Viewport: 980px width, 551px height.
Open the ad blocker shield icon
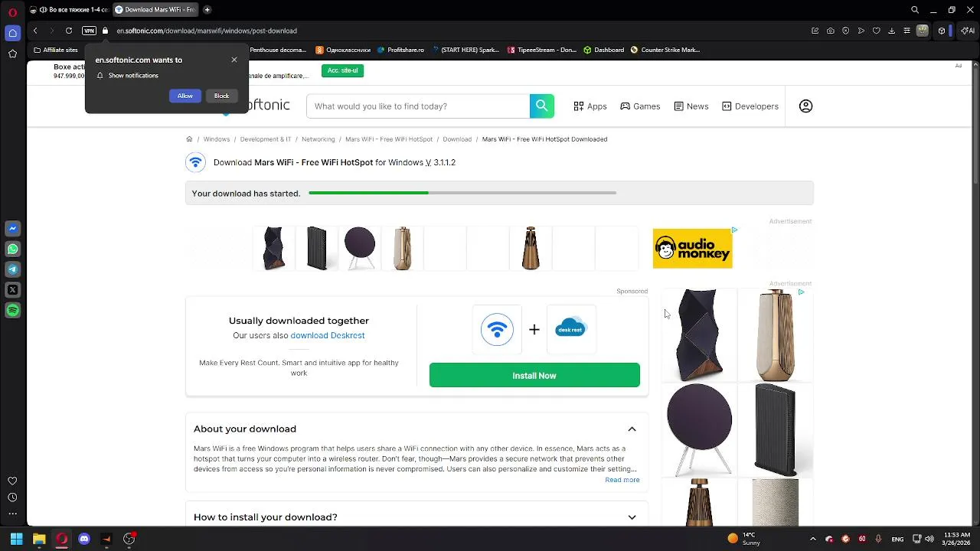[x=846, y=31]
